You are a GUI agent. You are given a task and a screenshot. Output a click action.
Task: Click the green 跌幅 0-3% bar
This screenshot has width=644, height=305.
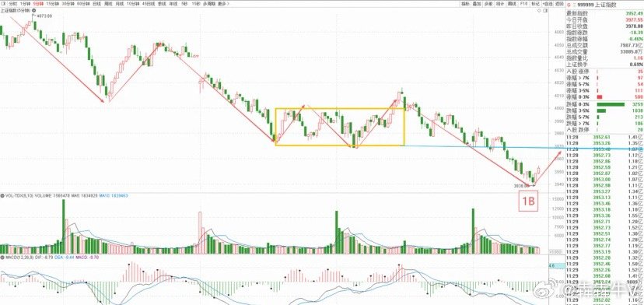point(611,104)
